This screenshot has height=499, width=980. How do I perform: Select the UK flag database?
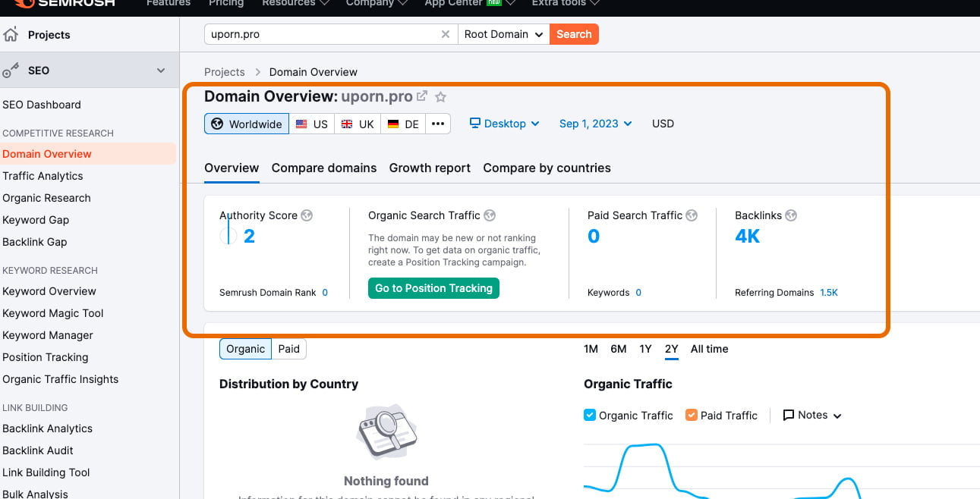pyautogui.click(x=357, y=124)
